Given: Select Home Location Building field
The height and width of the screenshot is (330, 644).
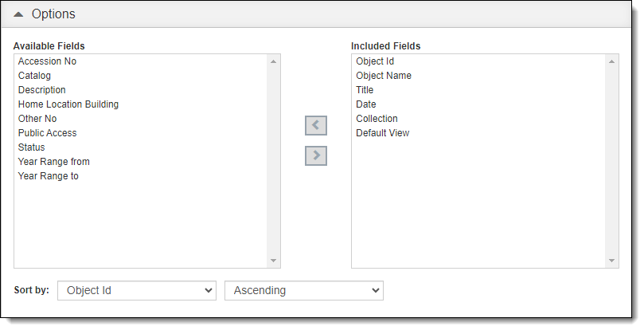Looking at the screenshot, I should point(68,104).
